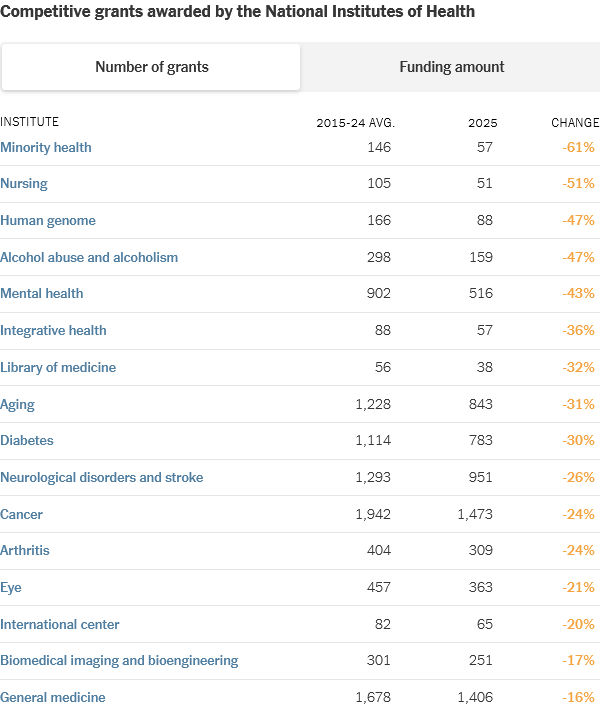Image resolution: width=600 pixels, height=711 pixels.
Task: Open Neurological disorders and stroke link
Action: pyautogui.click(x=102, y=477)
